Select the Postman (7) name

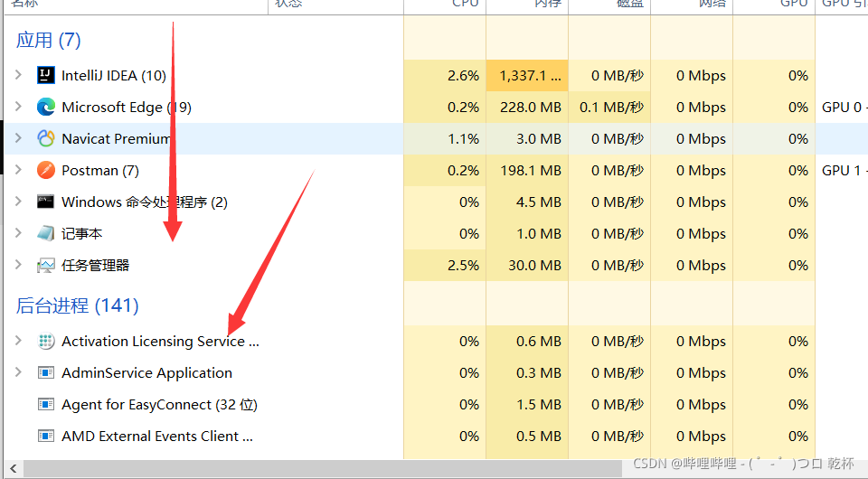click(100, 170)
